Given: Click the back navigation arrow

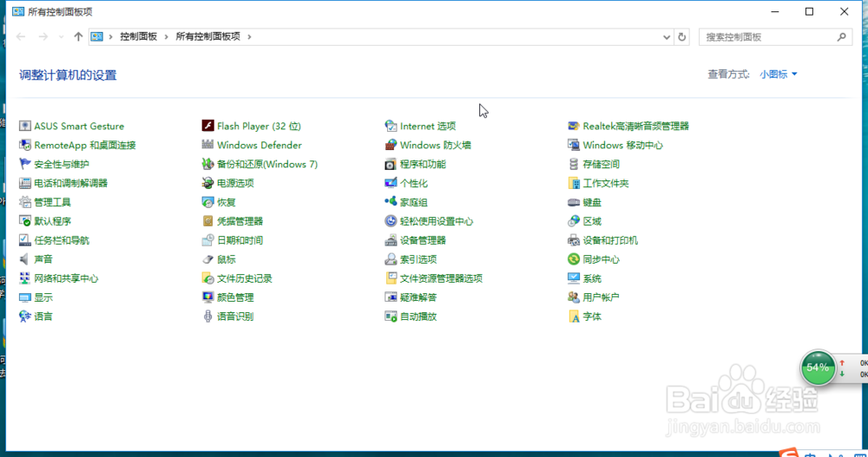Looking at the screenshot, I should coord(21,36).
